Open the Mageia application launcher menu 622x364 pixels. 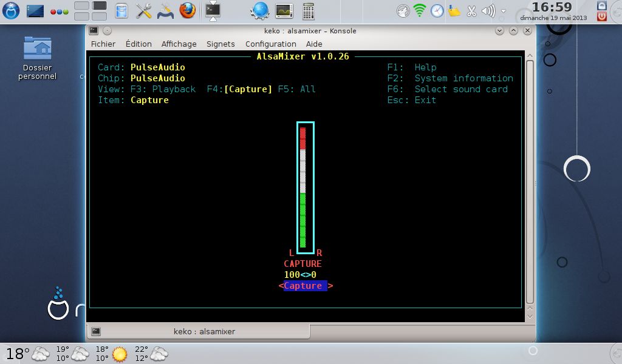[x=11, y=11]
